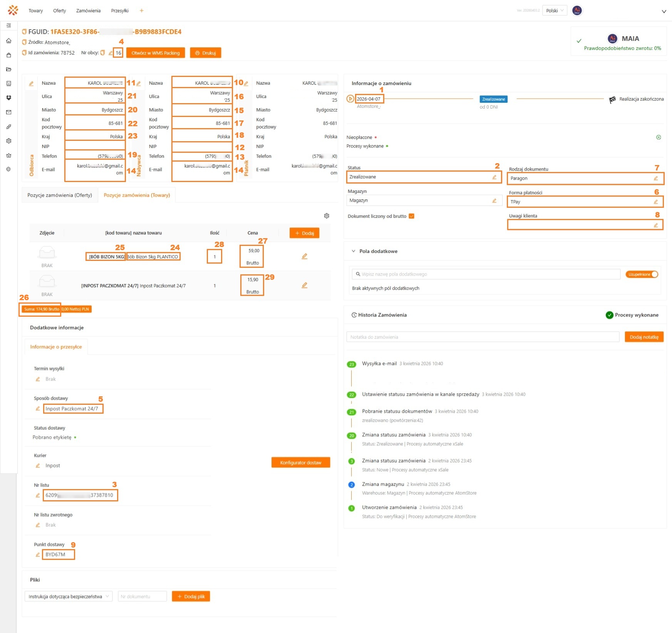Click the green plus icon beside Nieopłacone
The image size is (672, 633).
click(x=659, y=137)
